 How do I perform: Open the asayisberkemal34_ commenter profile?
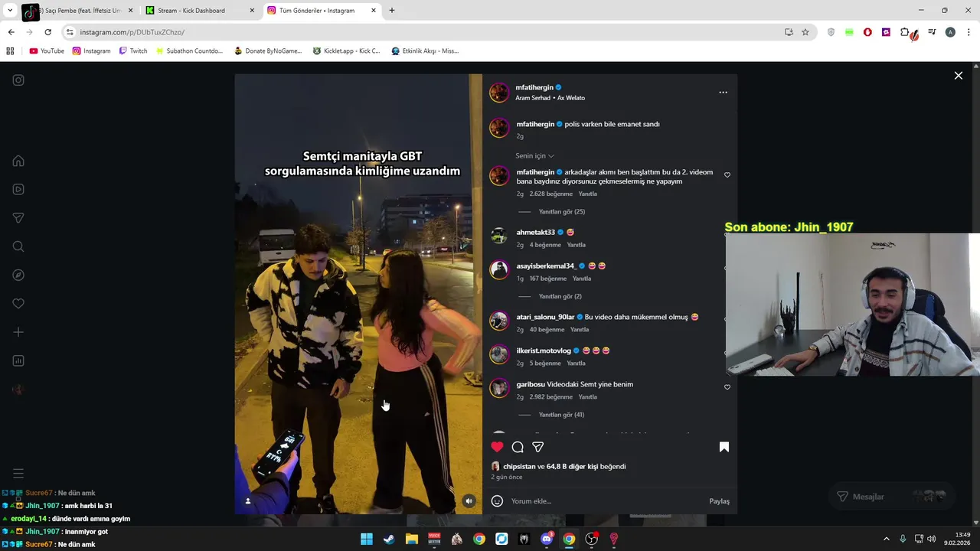coord(546,266)
